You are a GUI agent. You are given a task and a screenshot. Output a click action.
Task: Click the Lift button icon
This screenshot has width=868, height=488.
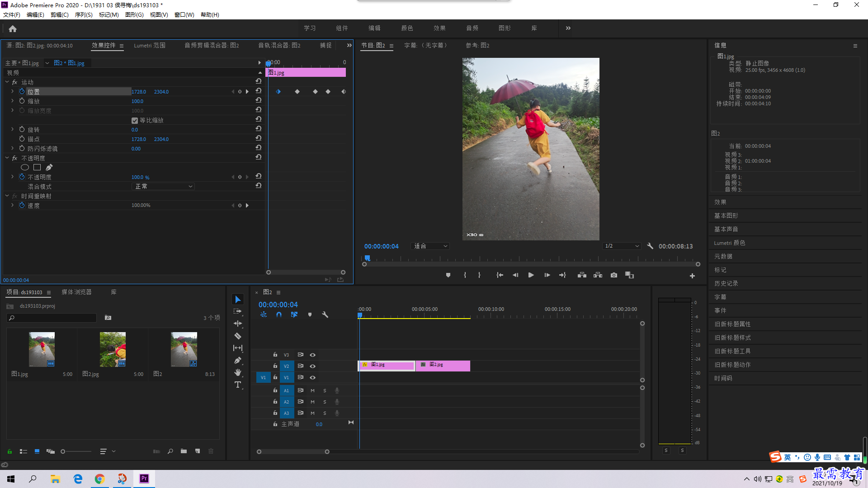pyautogui.click(x=582, y=275)
